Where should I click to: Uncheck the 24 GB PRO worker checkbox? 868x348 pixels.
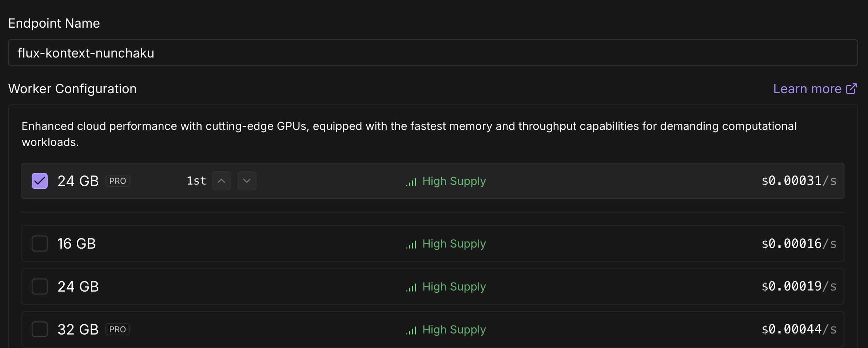point(40,181)
